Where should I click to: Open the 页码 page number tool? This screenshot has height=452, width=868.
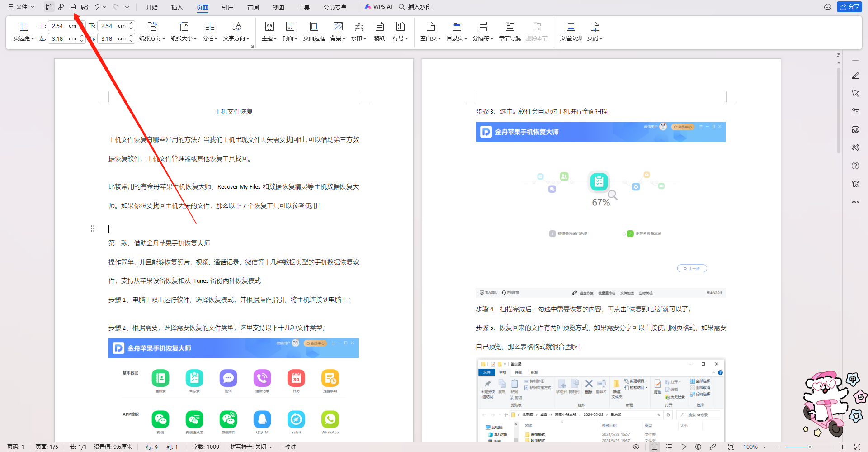tap(595, 31)
